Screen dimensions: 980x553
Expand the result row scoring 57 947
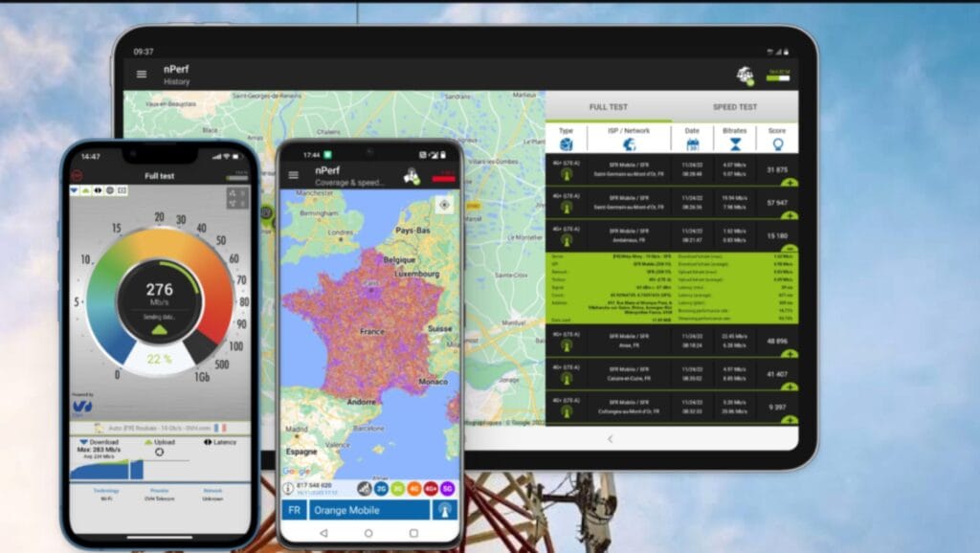click(x=789, y=215)
